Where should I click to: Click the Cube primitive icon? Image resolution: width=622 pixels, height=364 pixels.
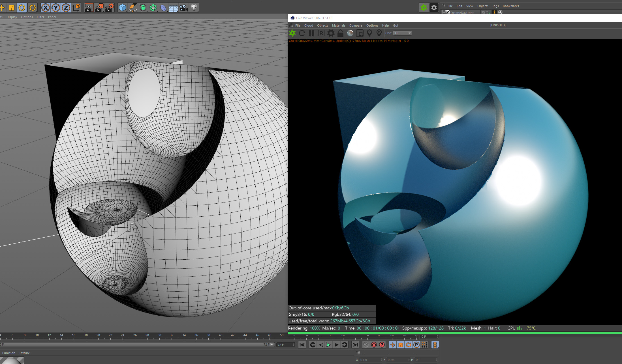click(x=122, y=8)
